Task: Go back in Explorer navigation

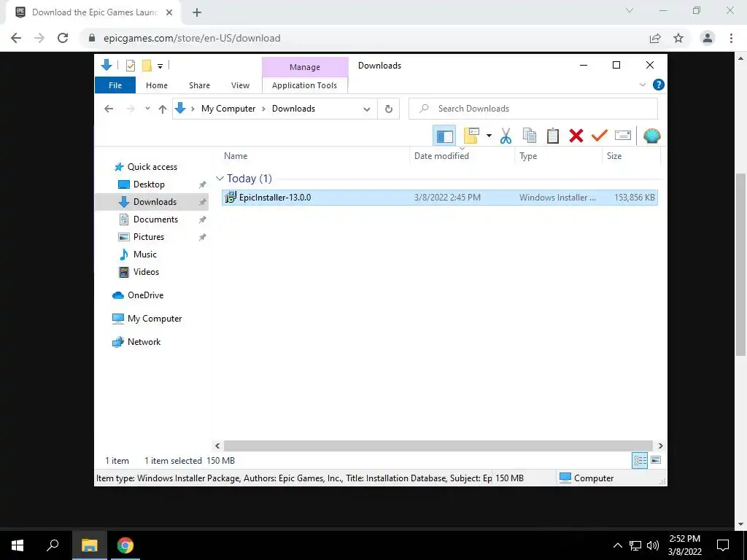Action: tap(109, 109)
